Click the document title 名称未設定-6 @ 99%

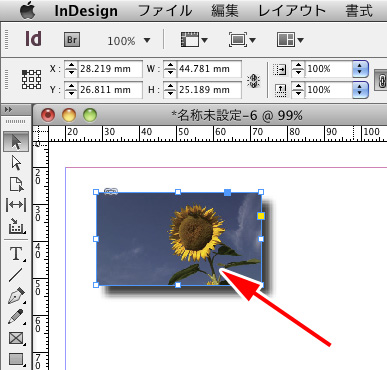pyautogui.click(x=237, y=116)
